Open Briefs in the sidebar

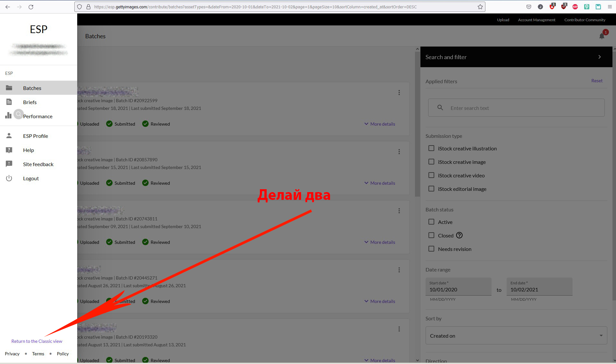click(30, 102)
